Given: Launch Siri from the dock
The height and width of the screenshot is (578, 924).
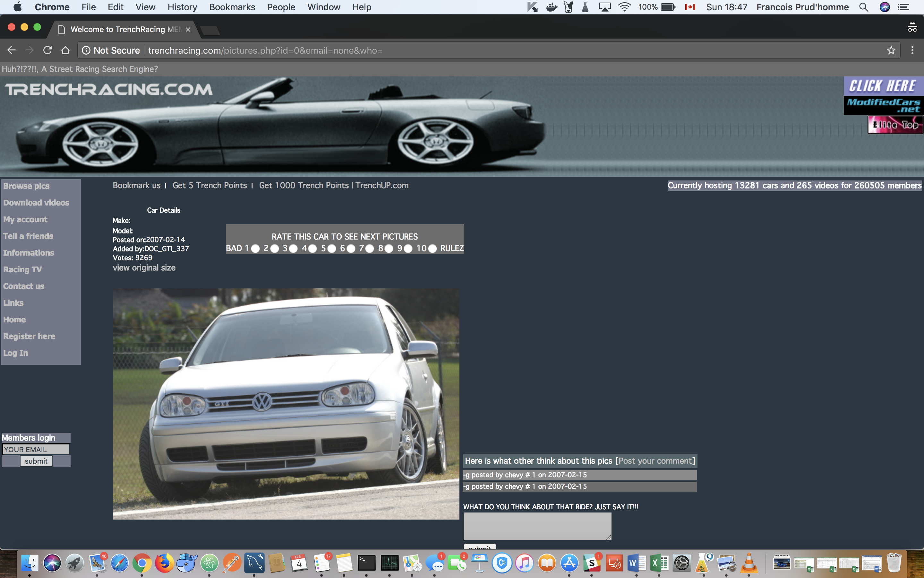Looking at the screenshot, I should 52,563.
